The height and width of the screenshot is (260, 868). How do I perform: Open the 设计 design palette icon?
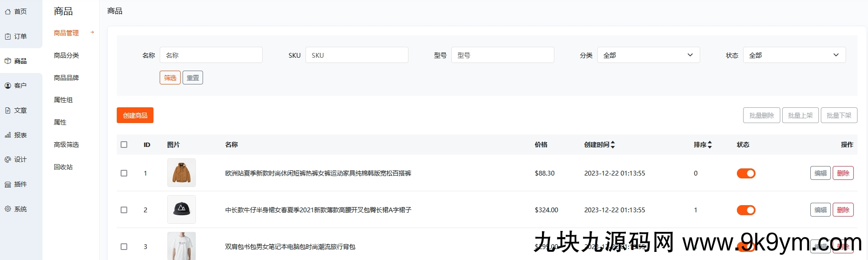8,160
